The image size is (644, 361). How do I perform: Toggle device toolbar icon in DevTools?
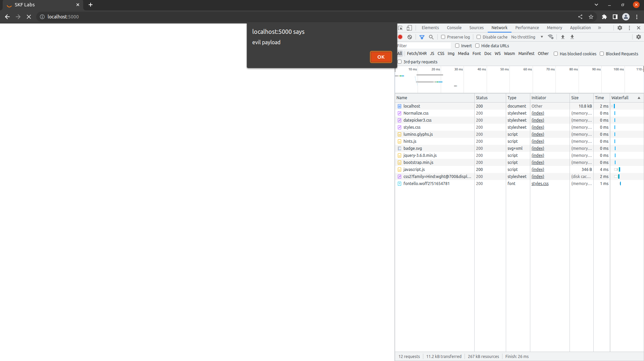coord(409,28)
